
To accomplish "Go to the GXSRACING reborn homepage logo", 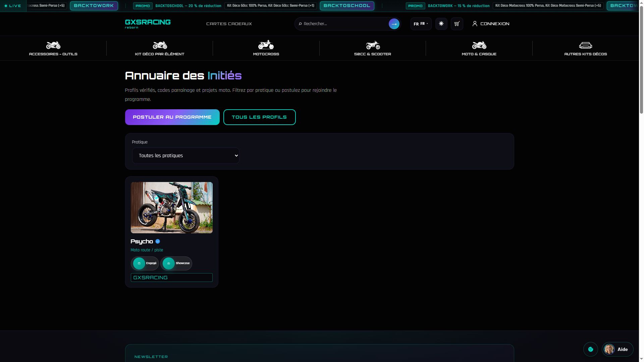I will coord(148,24).
